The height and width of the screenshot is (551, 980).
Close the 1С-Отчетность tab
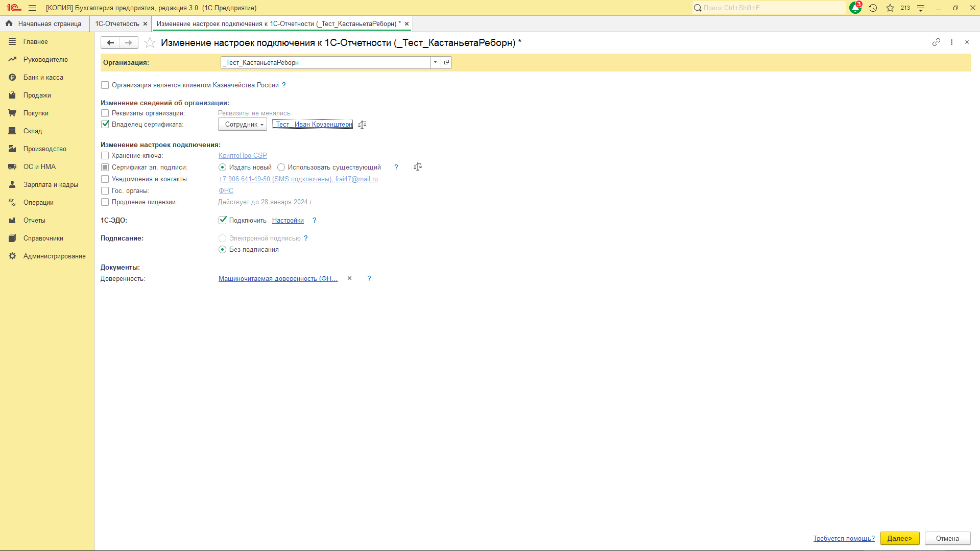(x=145, y=24)
